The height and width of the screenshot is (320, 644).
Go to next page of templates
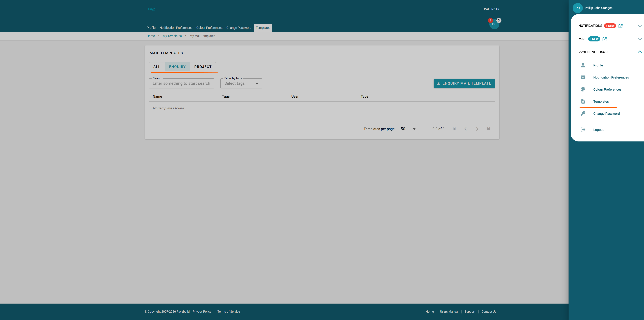[477, 129]
